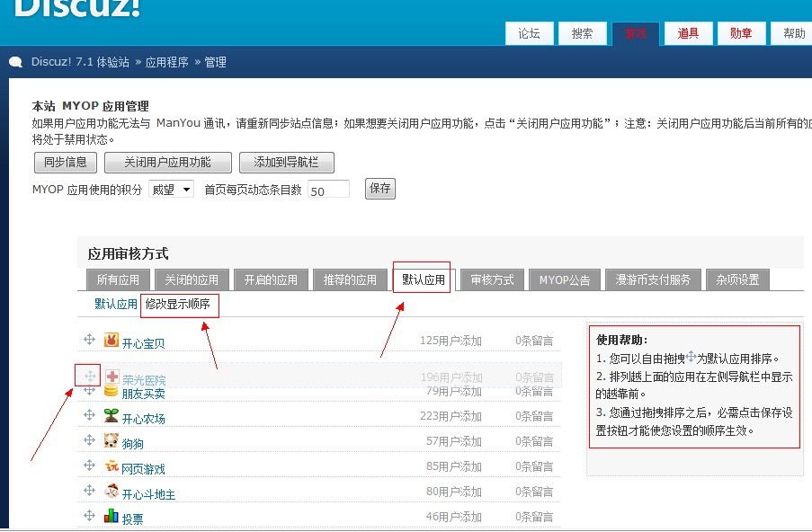Open the 开心农场 application link
Viewport: 812px width, 532px height.
tap(144, 419)
